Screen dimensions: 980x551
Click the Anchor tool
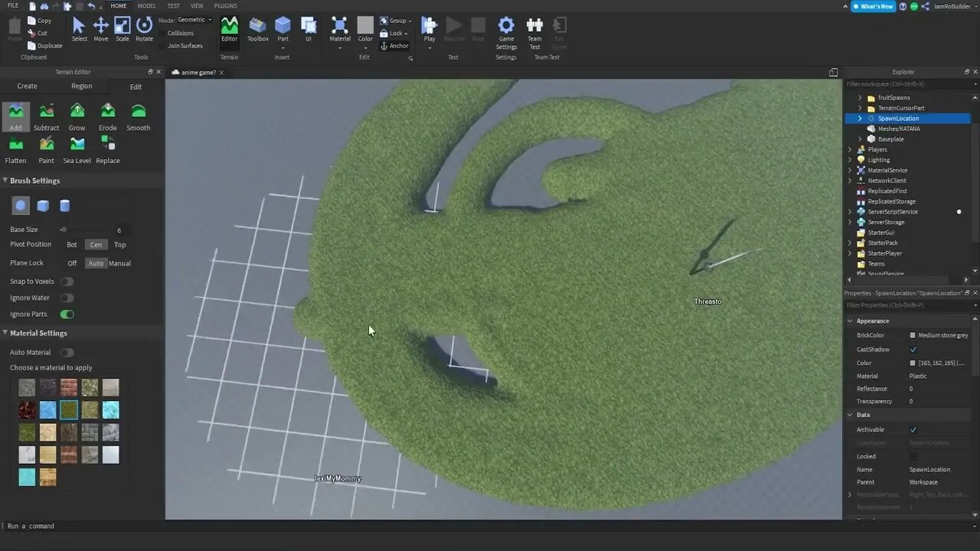394,46
